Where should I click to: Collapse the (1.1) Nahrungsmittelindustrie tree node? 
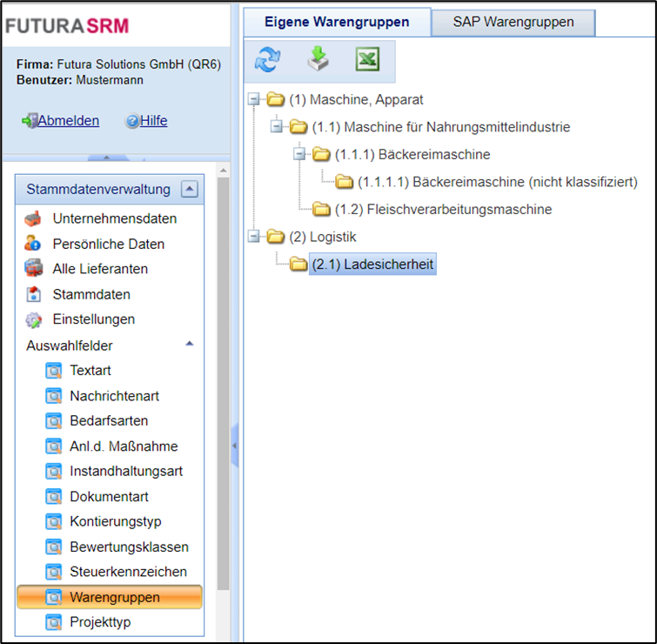coord(277,127)
